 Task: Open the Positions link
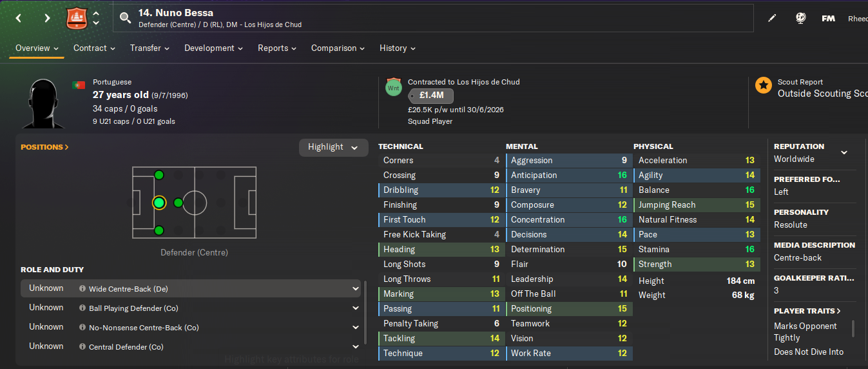[44, 147]
